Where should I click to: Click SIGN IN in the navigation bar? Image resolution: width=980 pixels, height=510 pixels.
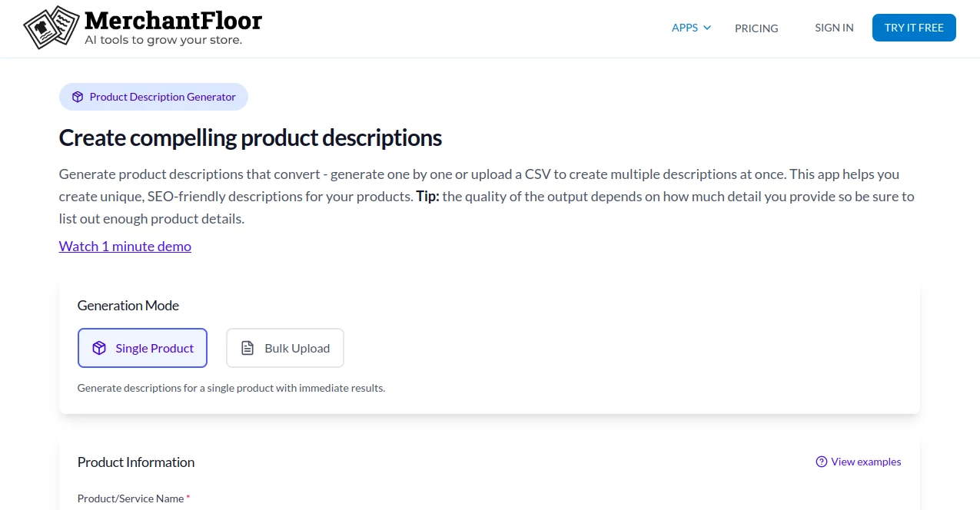(x=833, y=28)
